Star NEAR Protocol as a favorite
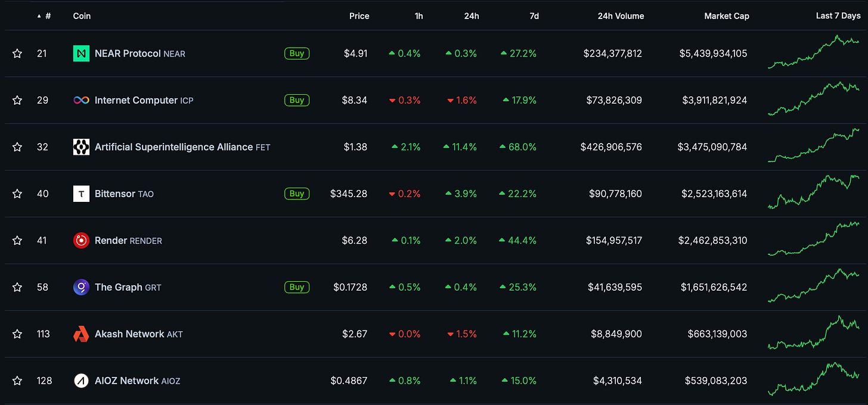The image size is (868, 405). pyautogui.click(x=17, y=54)
